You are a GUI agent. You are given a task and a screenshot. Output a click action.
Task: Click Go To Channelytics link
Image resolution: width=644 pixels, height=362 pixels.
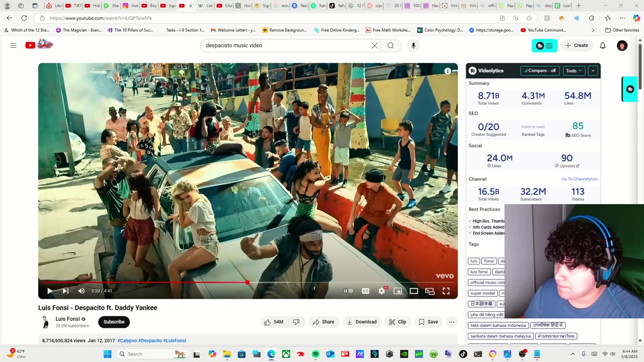pos(580,179)
